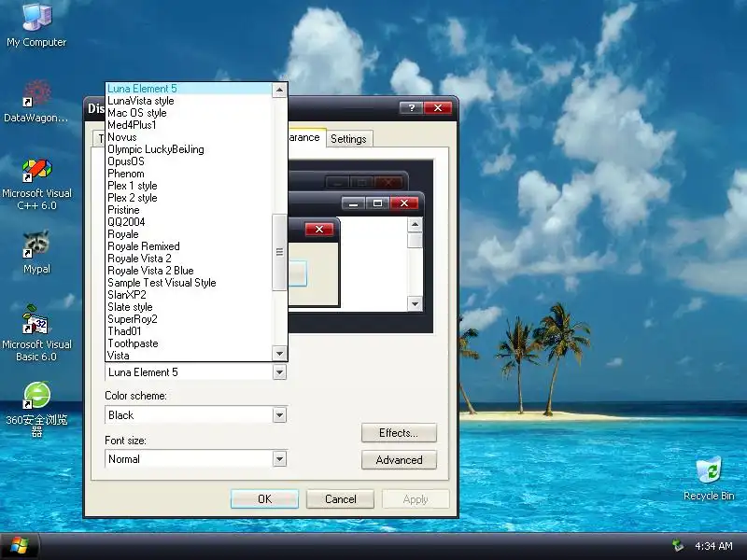Choose Sample Test Visual Style
This screenshot has height=560, width=747.
coord(189,283)
